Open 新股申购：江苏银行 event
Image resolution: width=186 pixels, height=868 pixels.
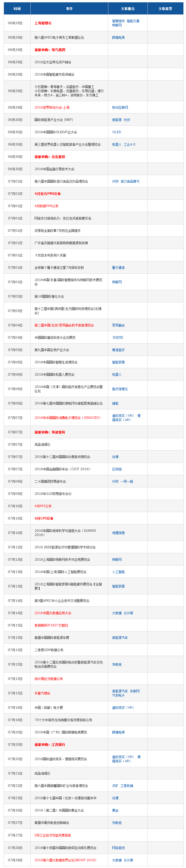tap(50, 744)
